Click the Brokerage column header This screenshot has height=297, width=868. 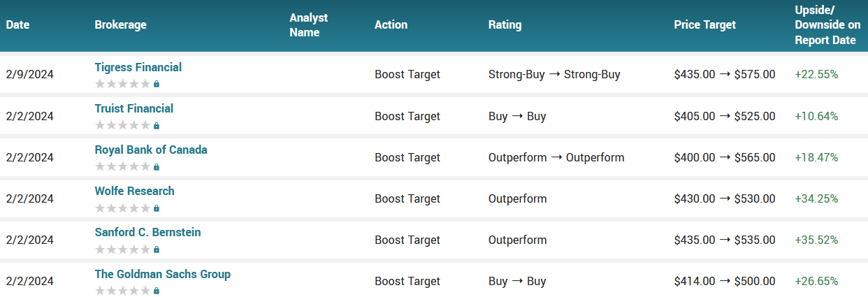point(120,25)
